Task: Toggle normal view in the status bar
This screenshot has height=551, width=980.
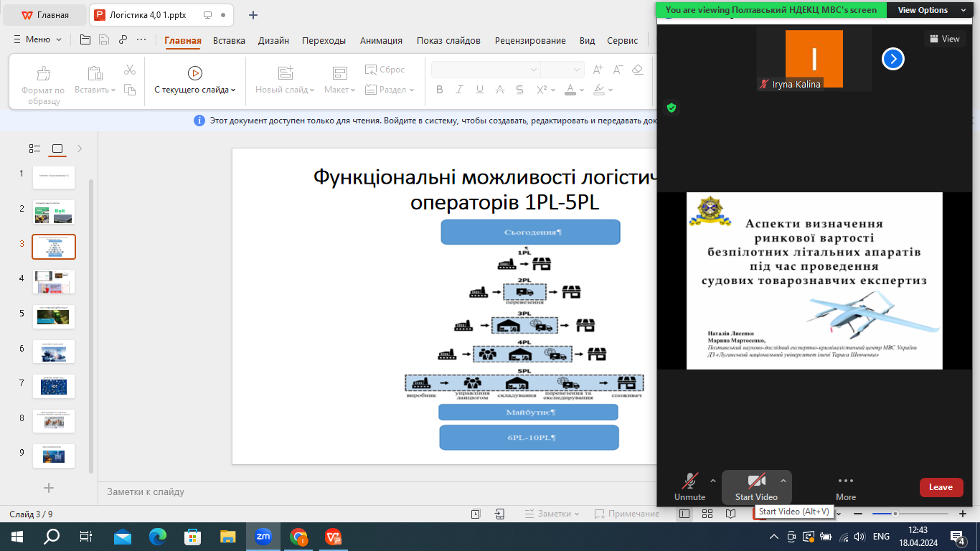Action: pyautogui.click(x=684, y=514)
